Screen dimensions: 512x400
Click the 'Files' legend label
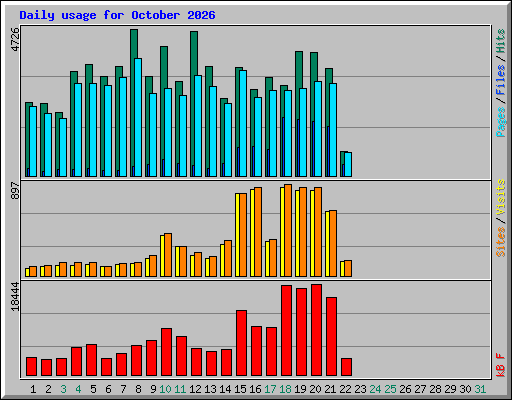[x=500, y=80]
